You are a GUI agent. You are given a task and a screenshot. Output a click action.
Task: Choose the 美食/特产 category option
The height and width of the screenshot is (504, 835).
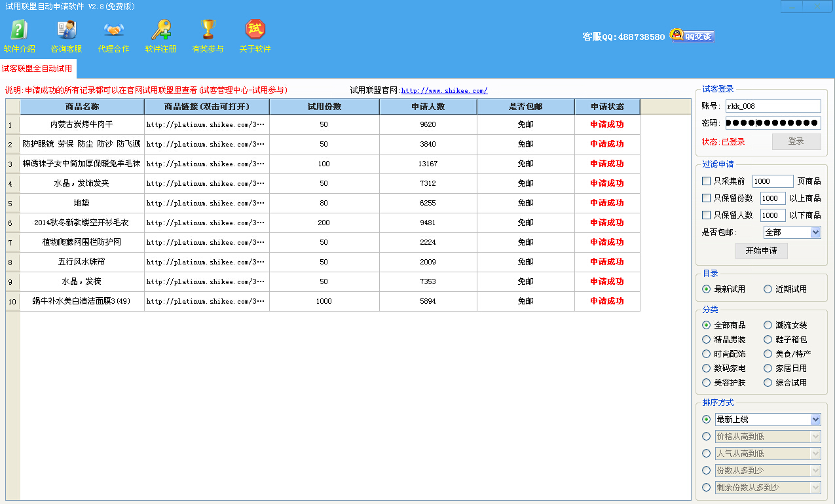(768, 353)
